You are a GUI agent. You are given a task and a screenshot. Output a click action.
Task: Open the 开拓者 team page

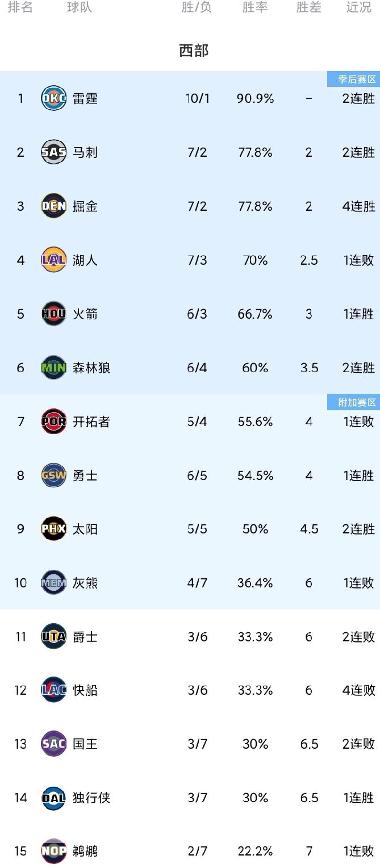click(x=91, y=422)
